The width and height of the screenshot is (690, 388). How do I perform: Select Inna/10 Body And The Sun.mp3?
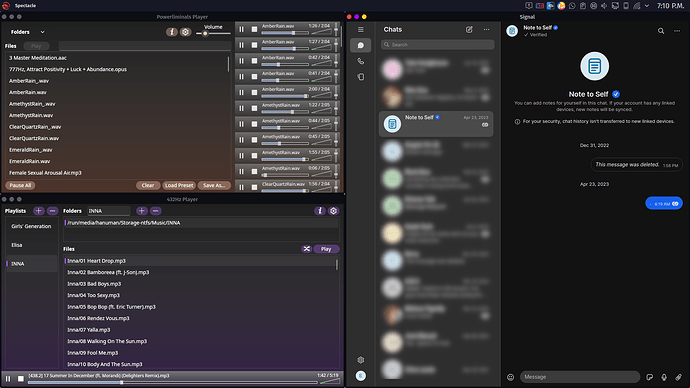coord(200,364)
